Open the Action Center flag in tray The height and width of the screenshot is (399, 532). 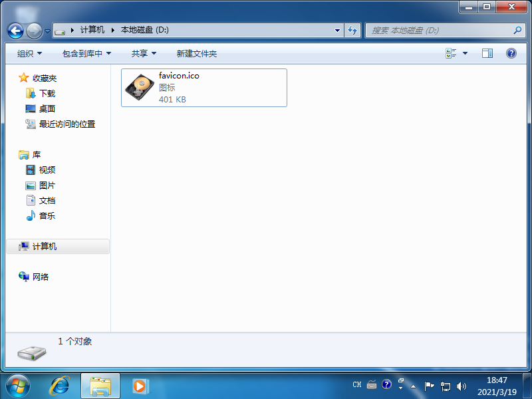430,384
